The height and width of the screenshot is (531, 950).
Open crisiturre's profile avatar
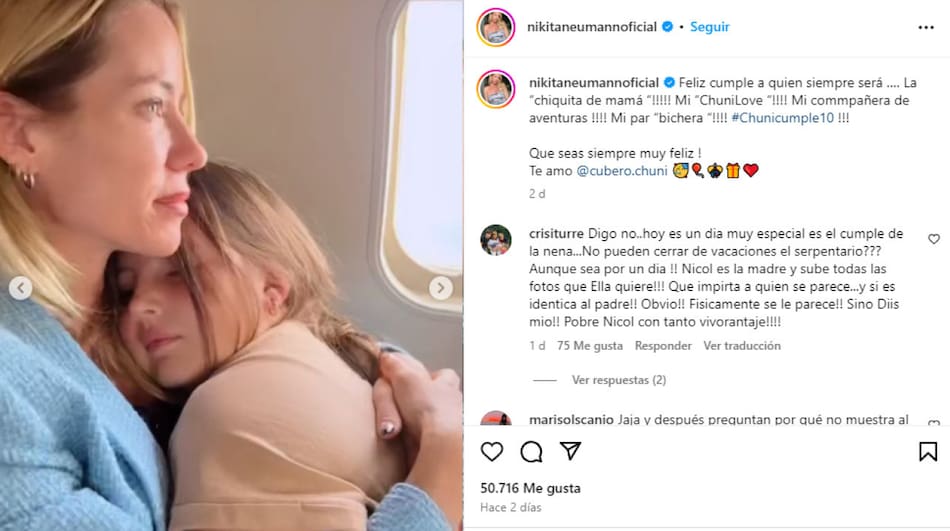click(496, 240)
